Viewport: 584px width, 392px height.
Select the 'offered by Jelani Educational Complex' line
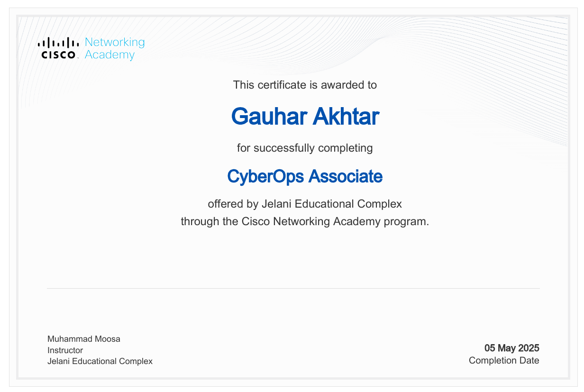305,204
